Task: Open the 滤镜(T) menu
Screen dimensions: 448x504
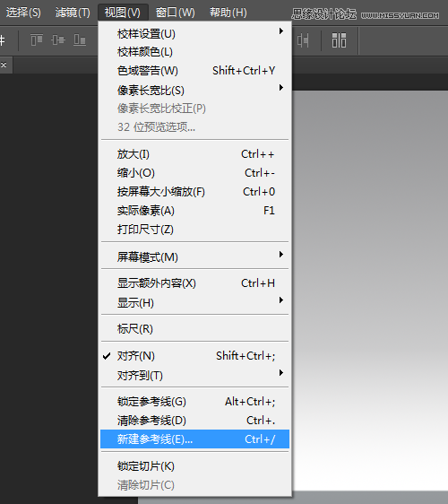Action: (x=73, y=13)
